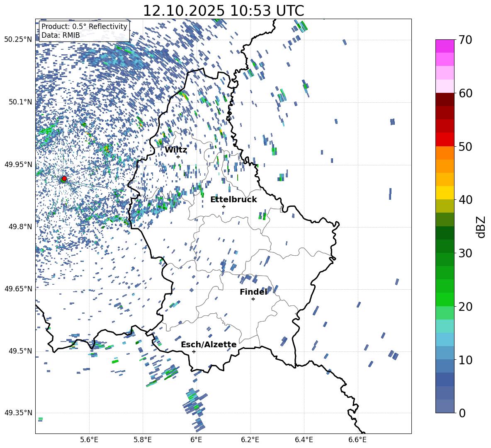Click the bright red colorbar segment above 50

click(x=445, y=140)
